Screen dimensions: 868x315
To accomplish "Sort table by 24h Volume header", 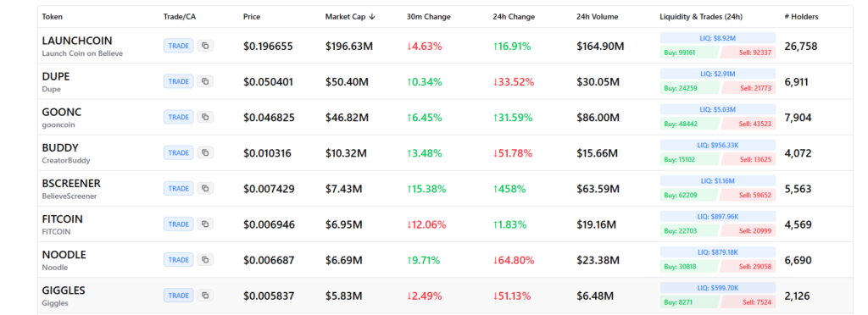I will [598, 17].
